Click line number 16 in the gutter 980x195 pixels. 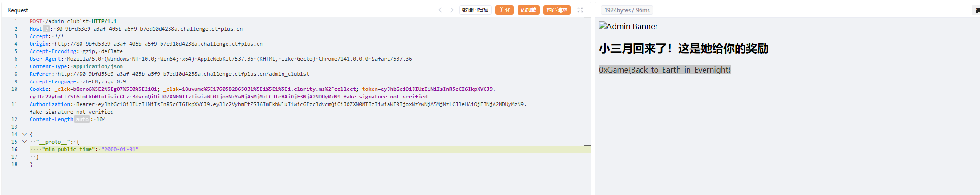15,149
